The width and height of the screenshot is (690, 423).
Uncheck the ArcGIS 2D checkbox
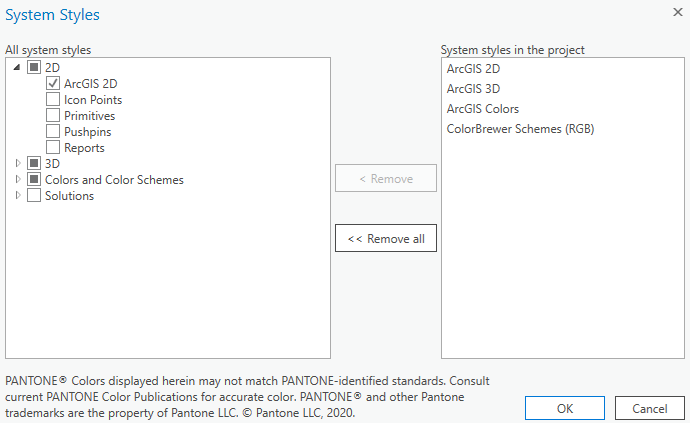[54, 84]
